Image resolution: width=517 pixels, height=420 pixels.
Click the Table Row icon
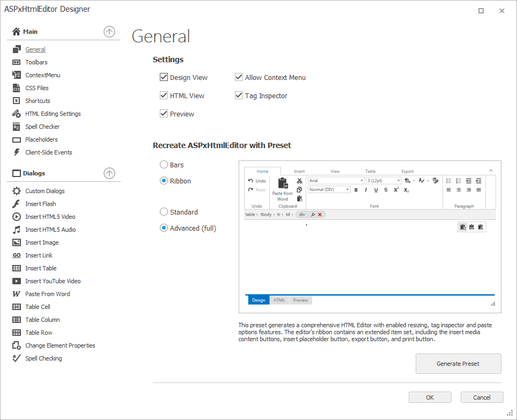(x=17, y=333)
